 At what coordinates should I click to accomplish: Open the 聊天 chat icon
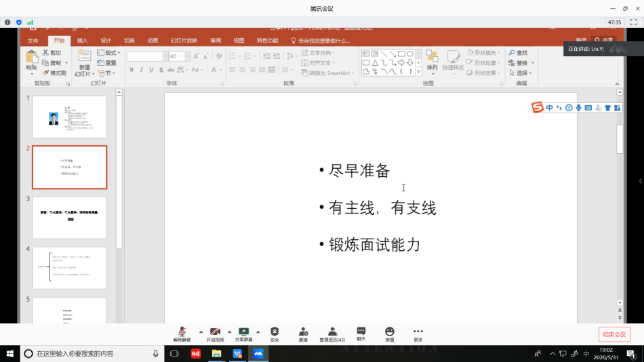(361, 333)
